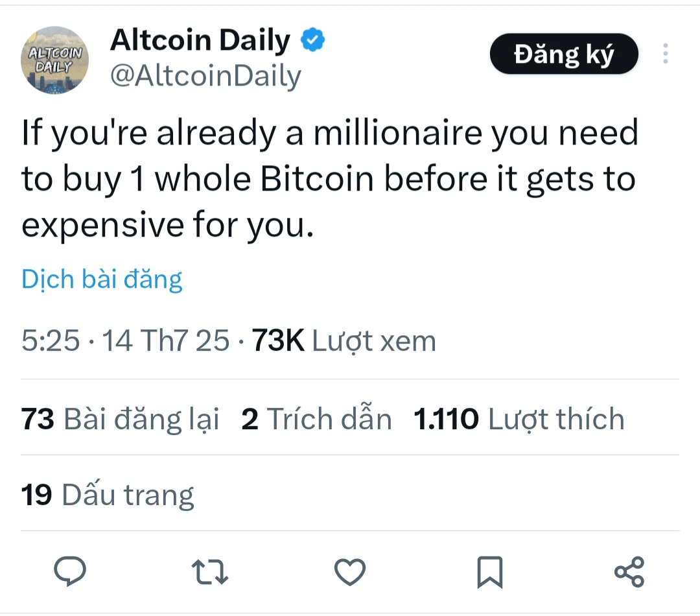
Task: Like the post with heart icon
Action: pyautogui.click(x=350, y=572)
